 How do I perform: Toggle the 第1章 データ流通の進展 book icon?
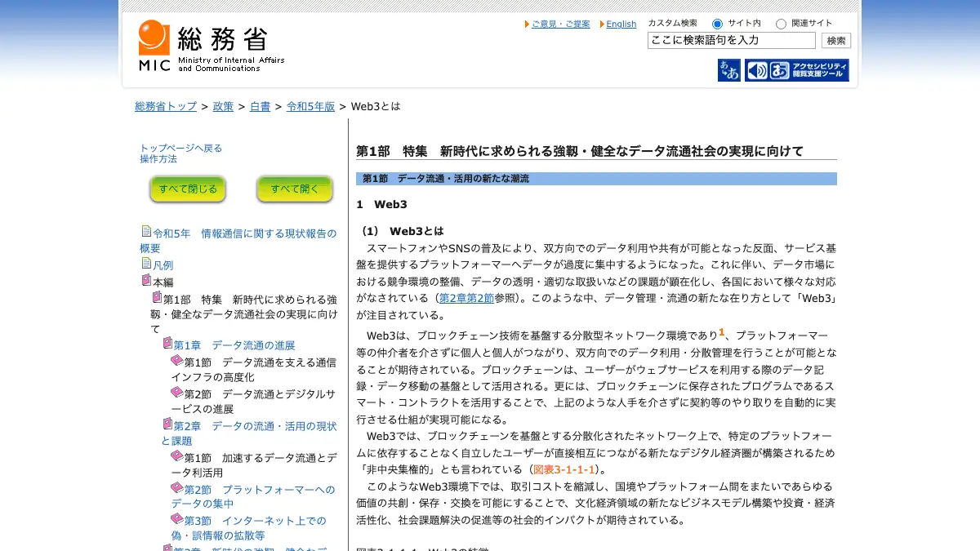pyautogui.click(x=167, y=344)
